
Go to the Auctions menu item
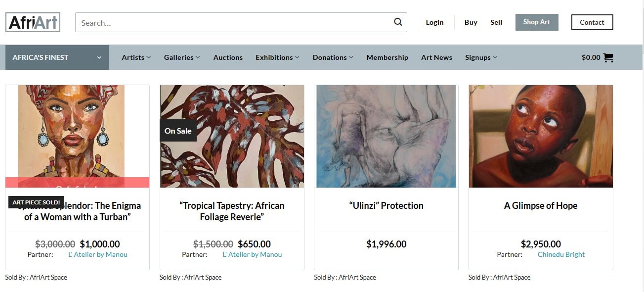pos(228,57)
